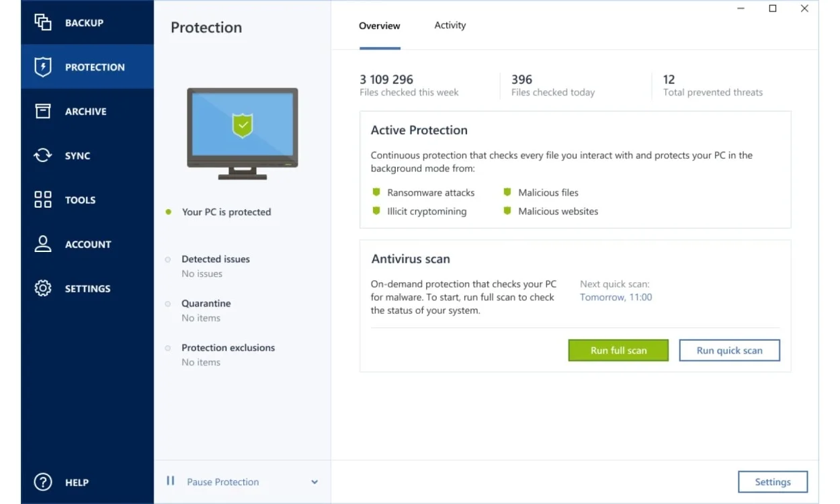The image size is (840, 504).
Task: Open the Archive section icon
Action: 42,111
